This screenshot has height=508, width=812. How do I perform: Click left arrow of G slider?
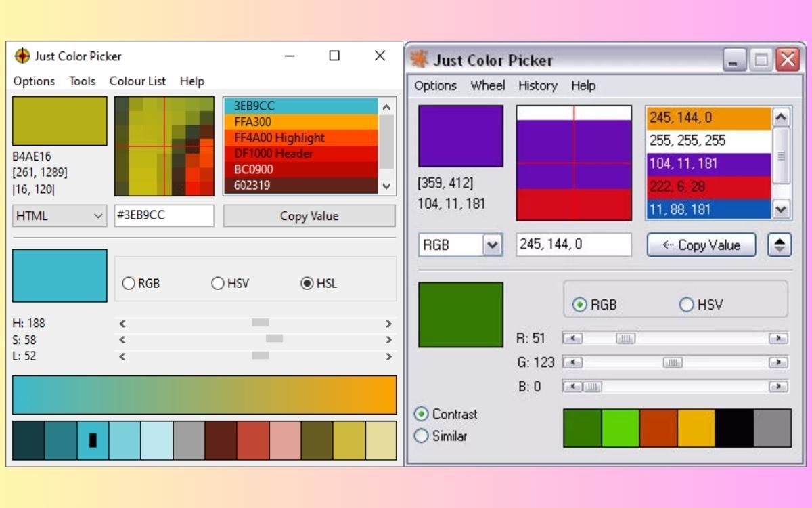click(x=572, y=363)
